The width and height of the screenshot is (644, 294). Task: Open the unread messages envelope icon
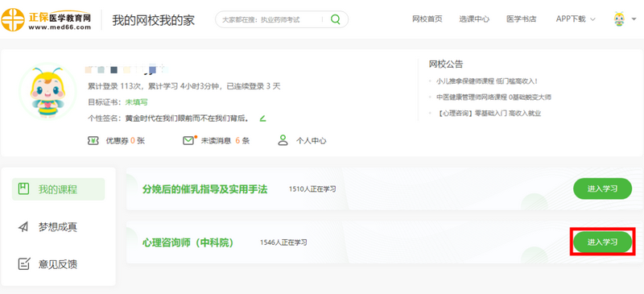188,141
